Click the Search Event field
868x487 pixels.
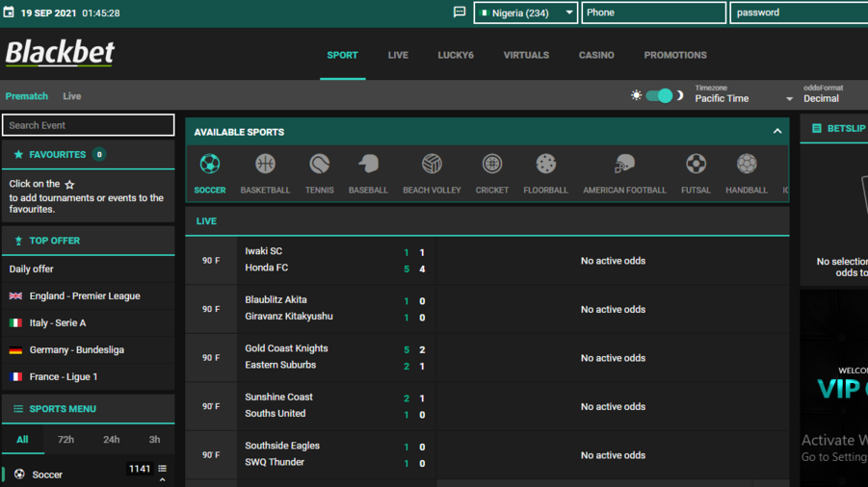pos(88,125)
